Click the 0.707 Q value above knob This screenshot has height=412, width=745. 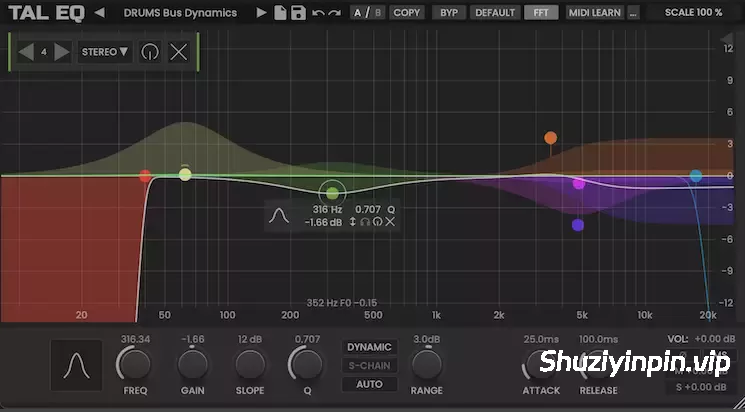pyautogui.click(x=307, y=339)
